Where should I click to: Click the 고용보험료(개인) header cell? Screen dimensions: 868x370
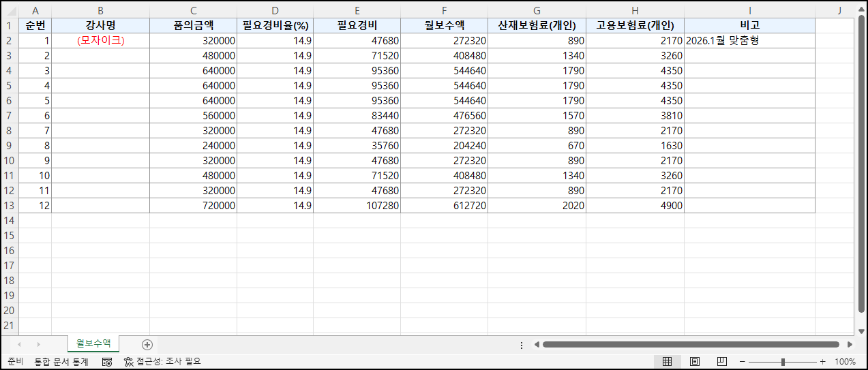click(635, 25)
